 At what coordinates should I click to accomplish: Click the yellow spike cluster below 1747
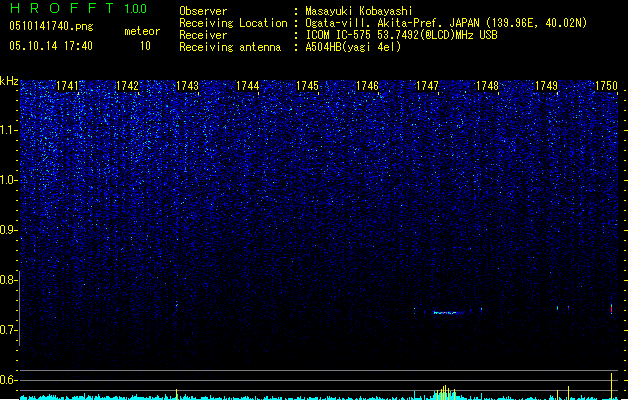[445, 392]
